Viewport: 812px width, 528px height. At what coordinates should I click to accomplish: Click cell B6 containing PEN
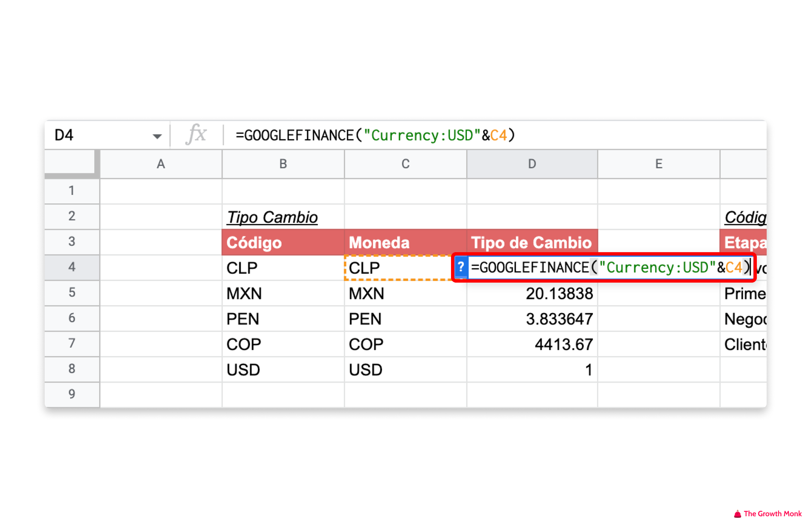(283, 319)
